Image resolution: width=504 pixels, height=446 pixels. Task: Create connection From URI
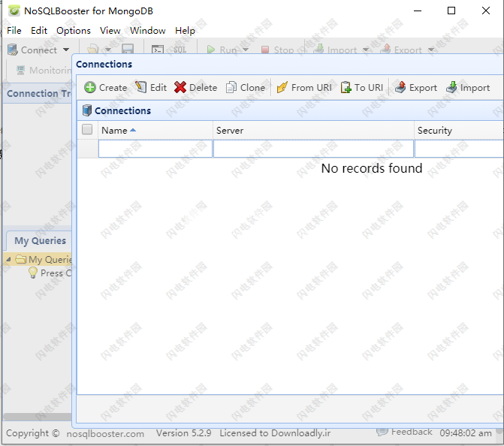[x=304, y=87]
